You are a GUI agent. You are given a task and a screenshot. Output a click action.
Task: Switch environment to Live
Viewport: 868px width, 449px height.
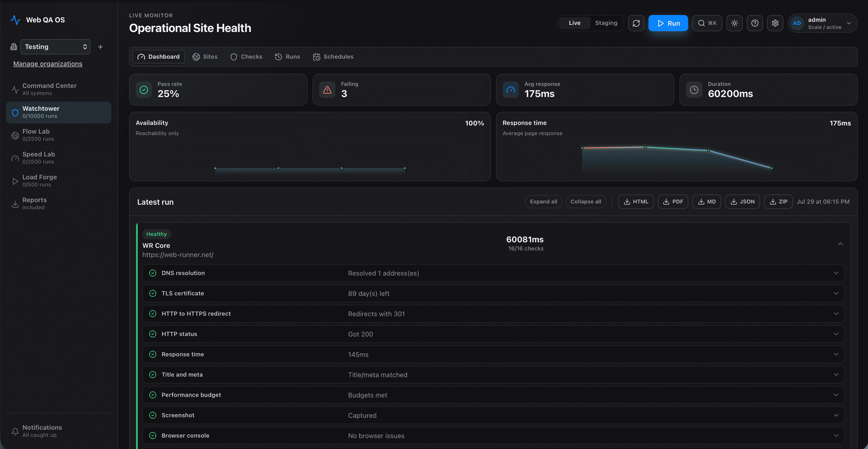[575, 23]
